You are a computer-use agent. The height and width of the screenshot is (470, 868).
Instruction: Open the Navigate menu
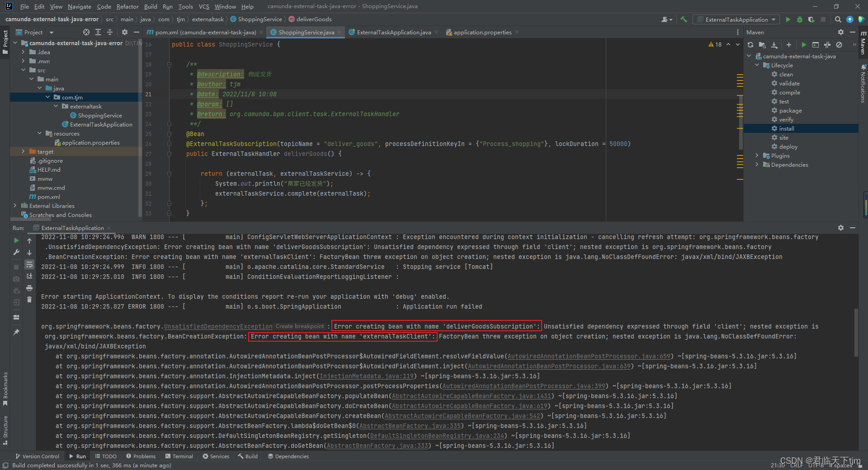(79, 6)
